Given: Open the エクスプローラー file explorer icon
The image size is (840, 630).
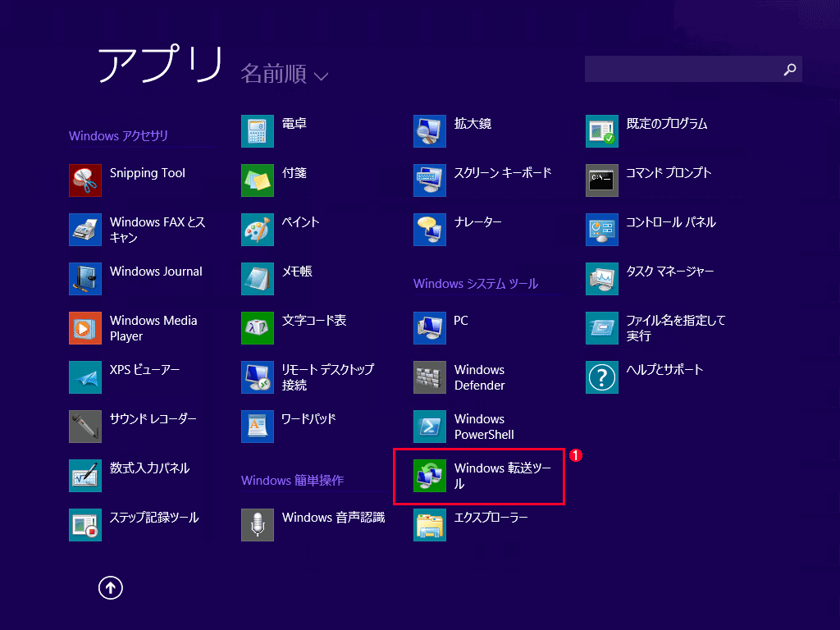Looking at the screenshot, I should coord(430,525).
